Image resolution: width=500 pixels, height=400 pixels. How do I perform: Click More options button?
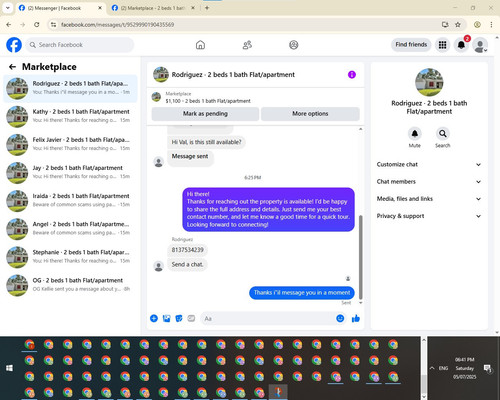coord(310,114)
